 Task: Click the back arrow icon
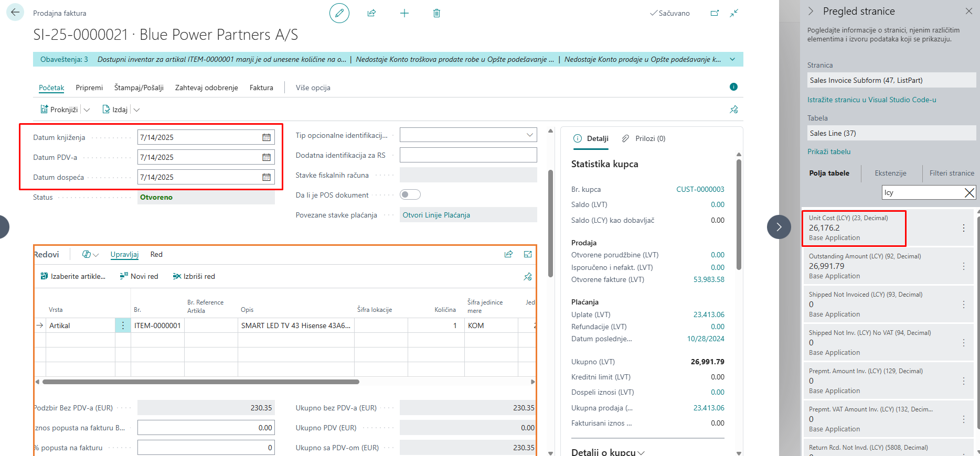(x=15, y=13)
